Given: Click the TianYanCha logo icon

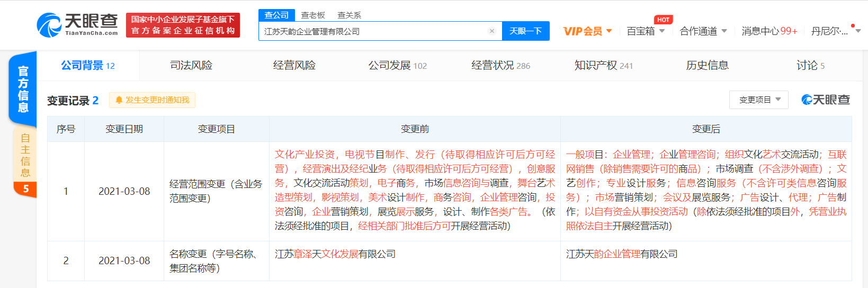Looking at the screenshot, I should point(49,25).
